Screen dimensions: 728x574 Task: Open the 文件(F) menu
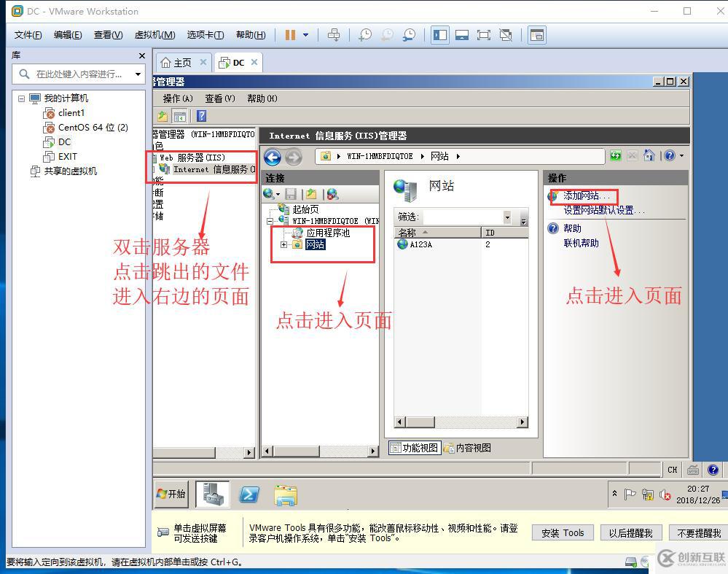coord(28,35)
